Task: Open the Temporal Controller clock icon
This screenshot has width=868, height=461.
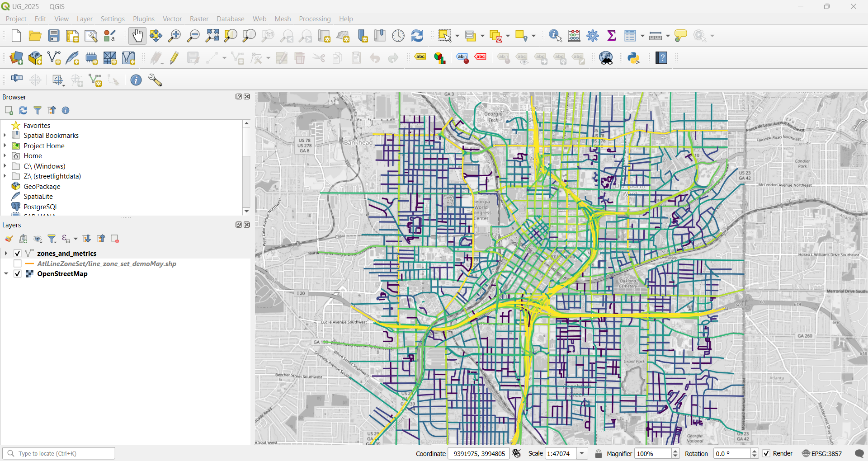Action: pyautogui.click(x=398, y=36)
